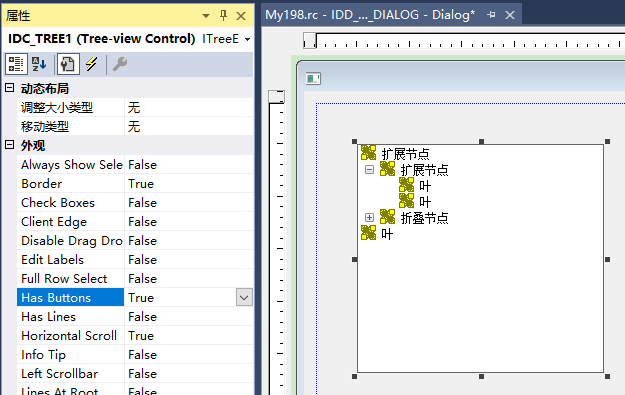The height and width of the screenshot is (395, 625).
Task: Pin the My198.rc document tab
Action: pyautogui.click(x=491, y=15)
